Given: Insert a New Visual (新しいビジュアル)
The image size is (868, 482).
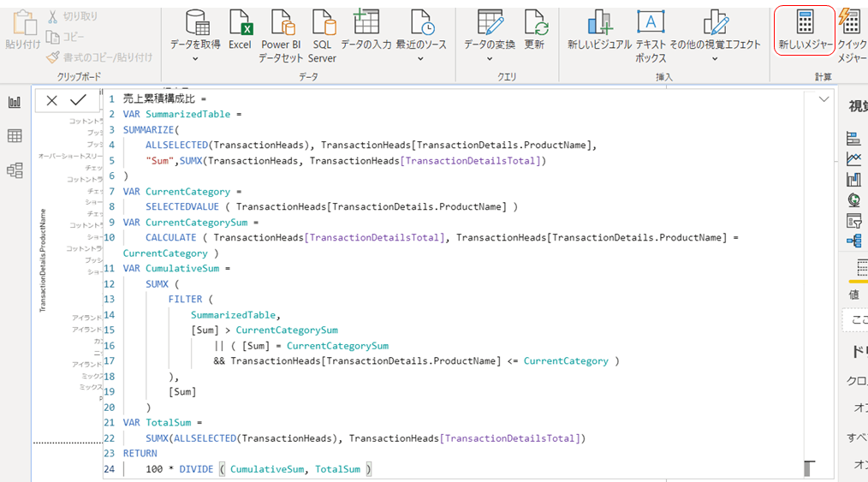Looking at the screenshot, I should click(x=599, y=29).
